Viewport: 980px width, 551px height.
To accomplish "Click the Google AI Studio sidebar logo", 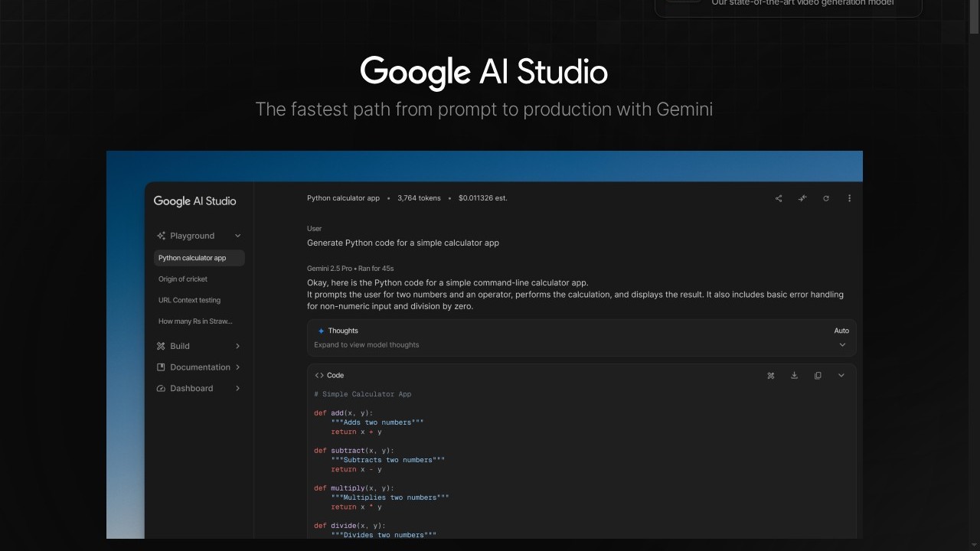I will (195, 201).
